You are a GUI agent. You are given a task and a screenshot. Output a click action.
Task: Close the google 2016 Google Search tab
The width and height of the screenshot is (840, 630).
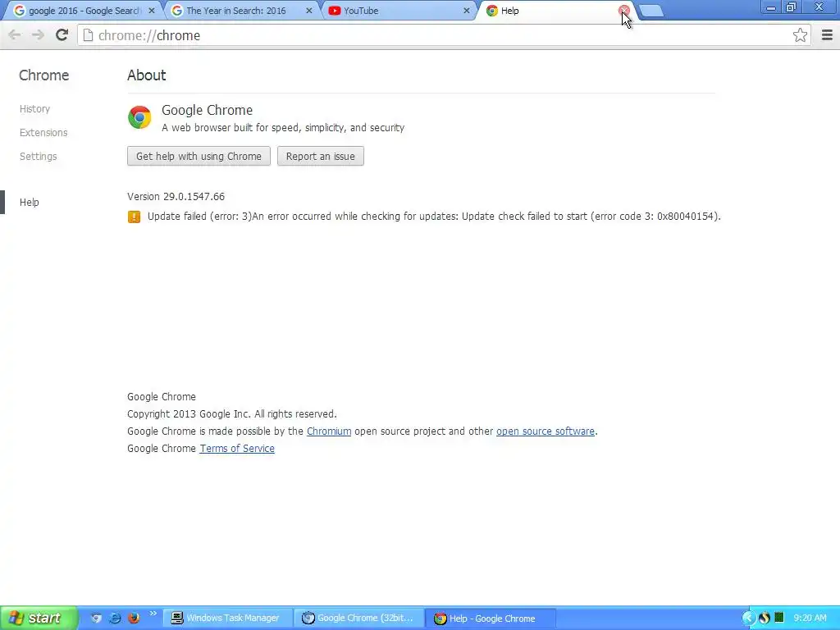(x=152, y=11)
